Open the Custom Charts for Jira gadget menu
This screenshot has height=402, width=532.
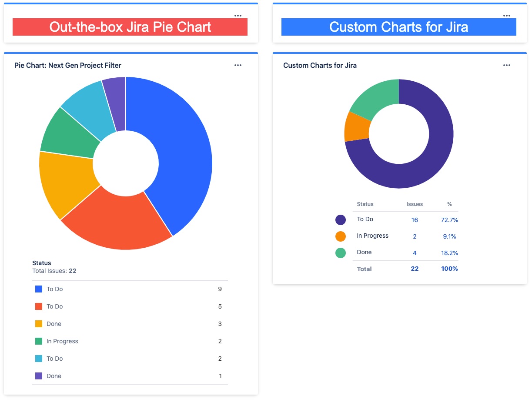click(507, 65)
